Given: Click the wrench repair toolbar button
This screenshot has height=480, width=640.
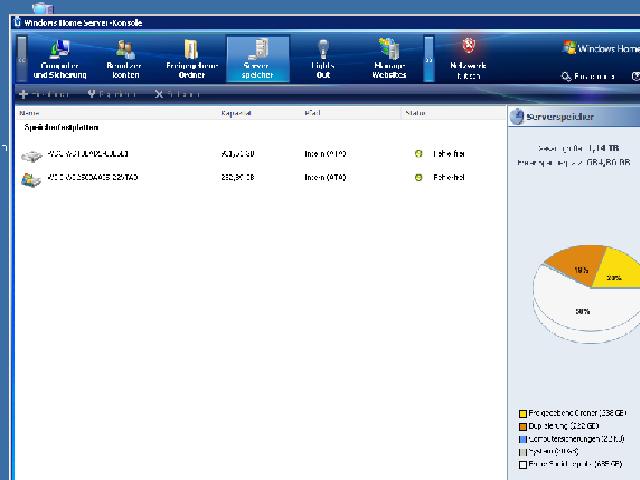Looking at the screenshot, I should tap(111, 94).
